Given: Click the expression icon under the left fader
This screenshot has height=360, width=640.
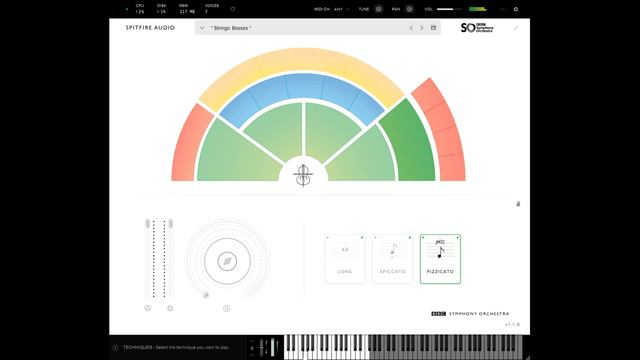Looking at the screenshot, I should tap(148, 308).
